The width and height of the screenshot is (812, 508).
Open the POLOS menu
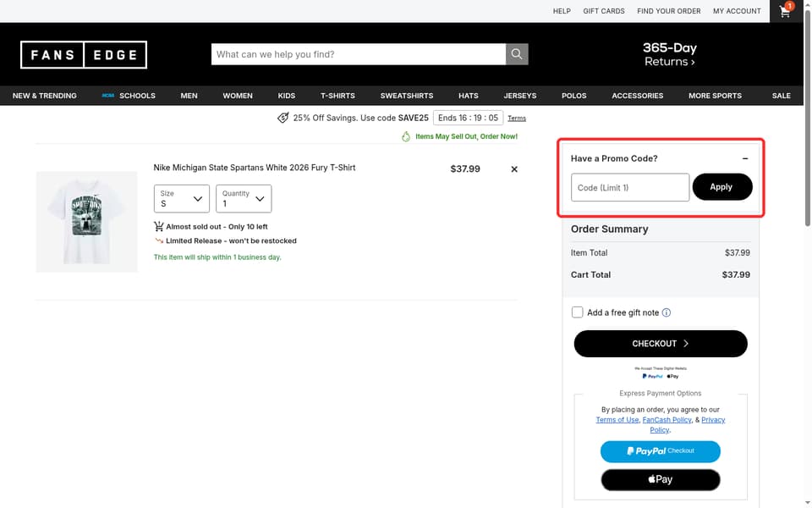tap(573, 96)
